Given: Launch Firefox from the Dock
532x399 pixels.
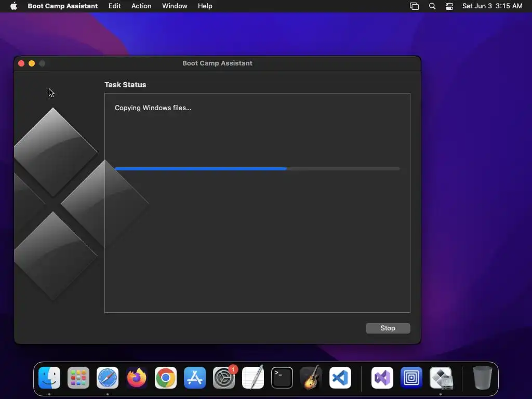Looking at the screenshot, I should [137, 378].
